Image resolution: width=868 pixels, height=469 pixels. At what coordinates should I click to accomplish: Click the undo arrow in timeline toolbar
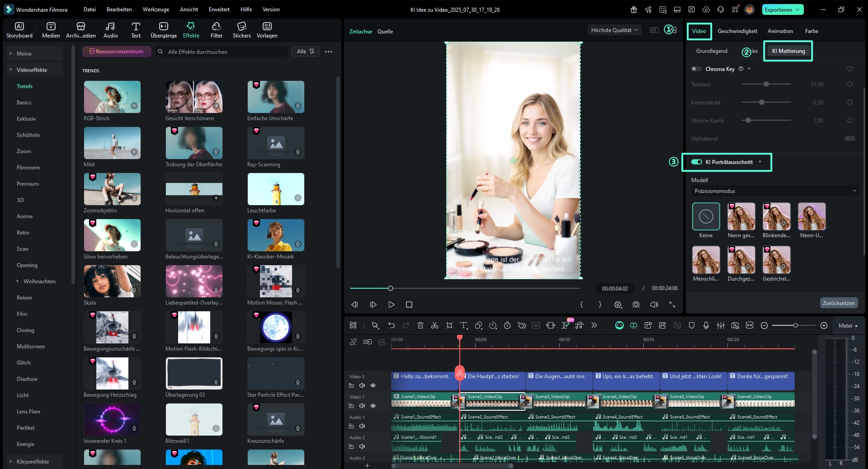392,325
